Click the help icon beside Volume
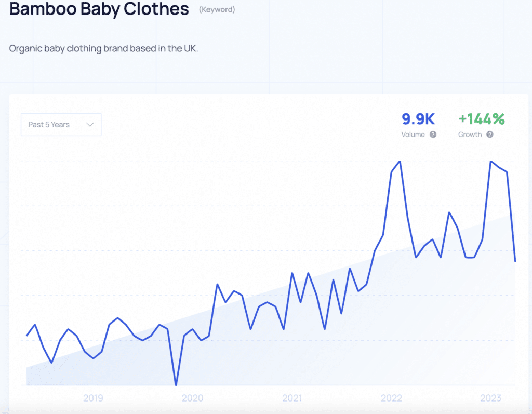This screenshot has width=532, height=414. (433, 135)
